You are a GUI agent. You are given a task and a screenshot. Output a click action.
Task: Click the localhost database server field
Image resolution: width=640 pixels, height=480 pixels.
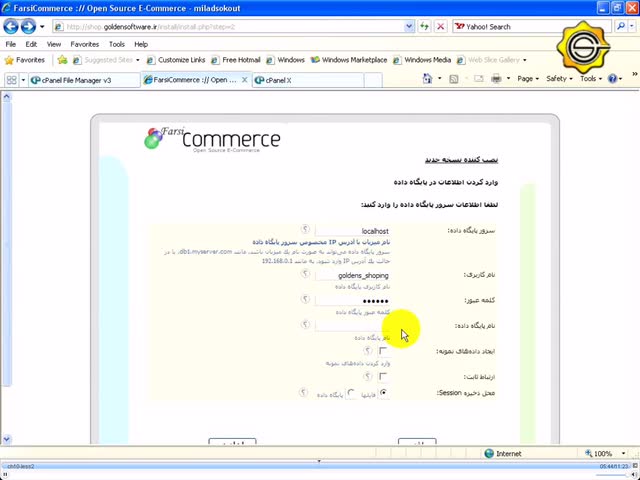tap(352, 231)
